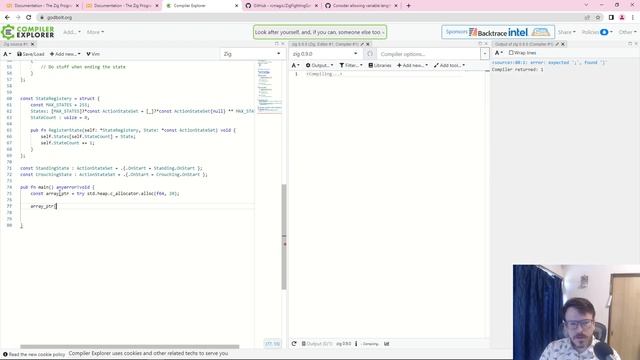Toggle the Wrap lines checkbox
Viewport: 640px width, 360px height.
click(x=511, y=53)
